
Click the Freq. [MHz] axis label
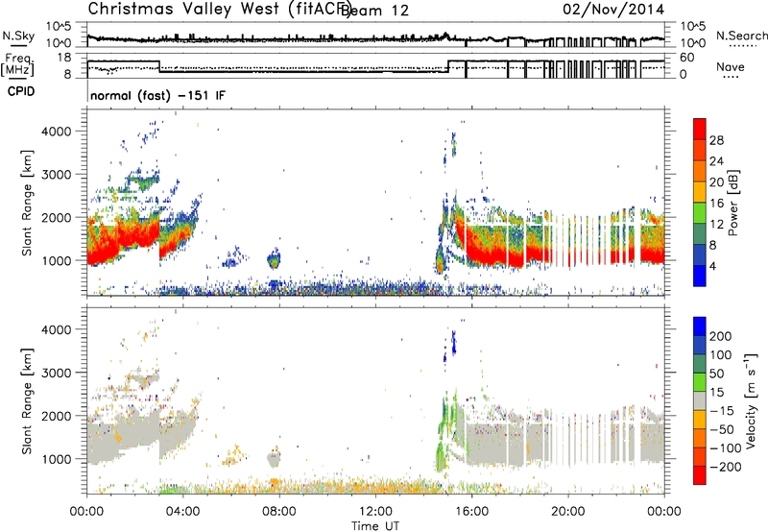pos(18,64)
